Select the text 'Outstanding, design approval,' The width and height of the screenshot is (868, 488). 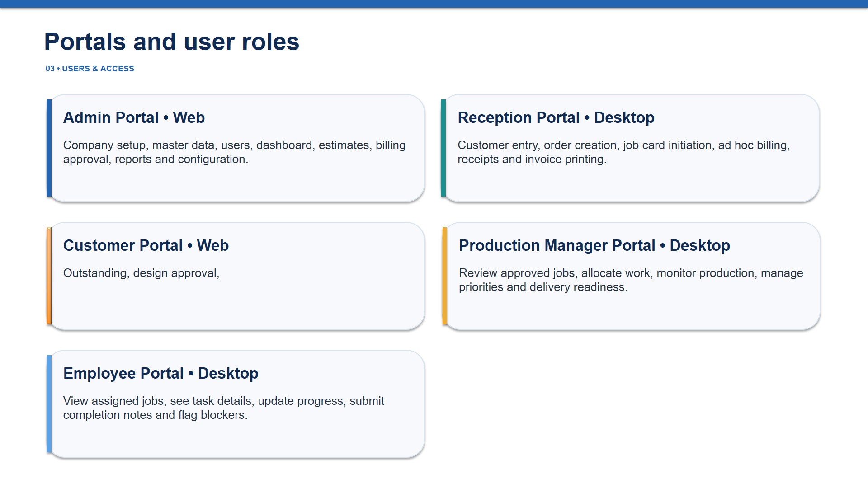point(142,273)
